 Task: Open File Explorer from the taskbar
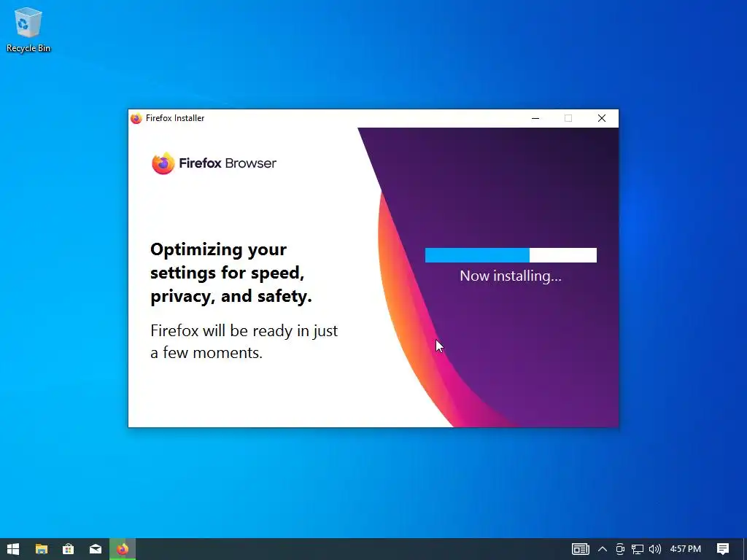click(42, 549)
